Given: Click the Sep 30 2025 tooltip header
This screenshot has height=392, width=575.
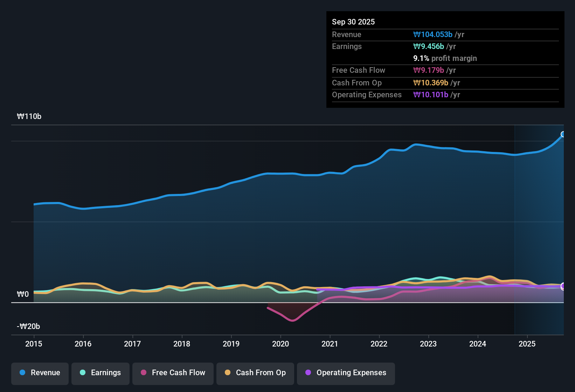Looking at the screenshot, I should click(x=353, y=22).
